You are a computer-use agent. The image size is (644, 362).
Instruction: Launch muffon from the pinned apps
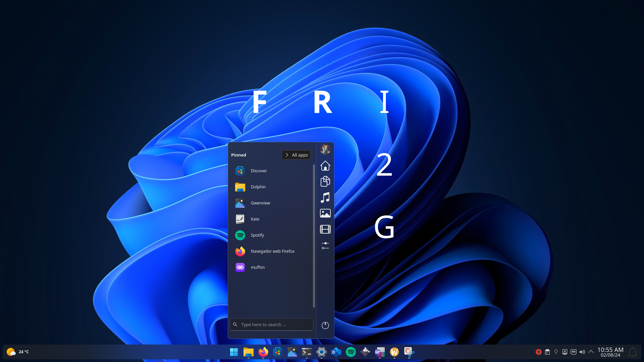coord(271,267)
